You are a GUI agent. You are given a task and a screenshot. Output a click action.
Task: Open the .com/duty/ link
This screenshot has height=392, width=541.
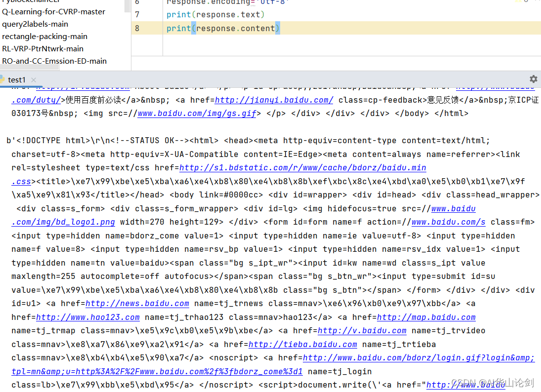point(36,100)
